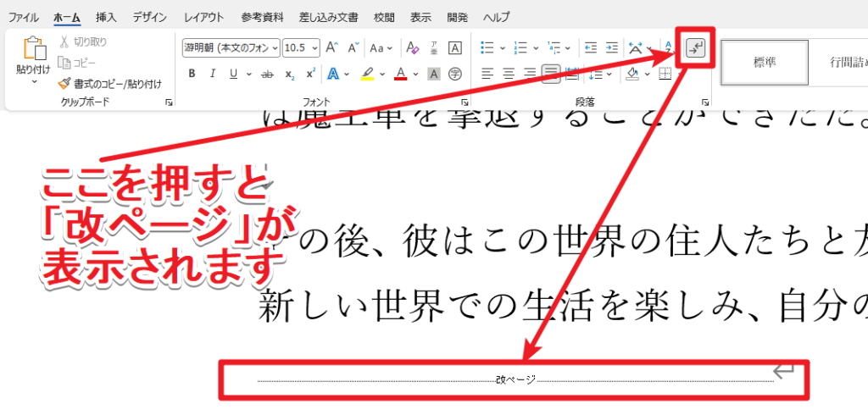
Task: Decrease indent of the paragraph
Action: [x=591, y=47]
